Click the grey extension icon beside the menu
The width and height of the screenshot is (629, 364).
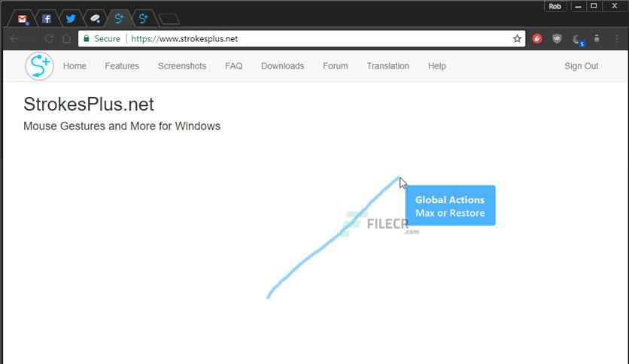[597, 38]
